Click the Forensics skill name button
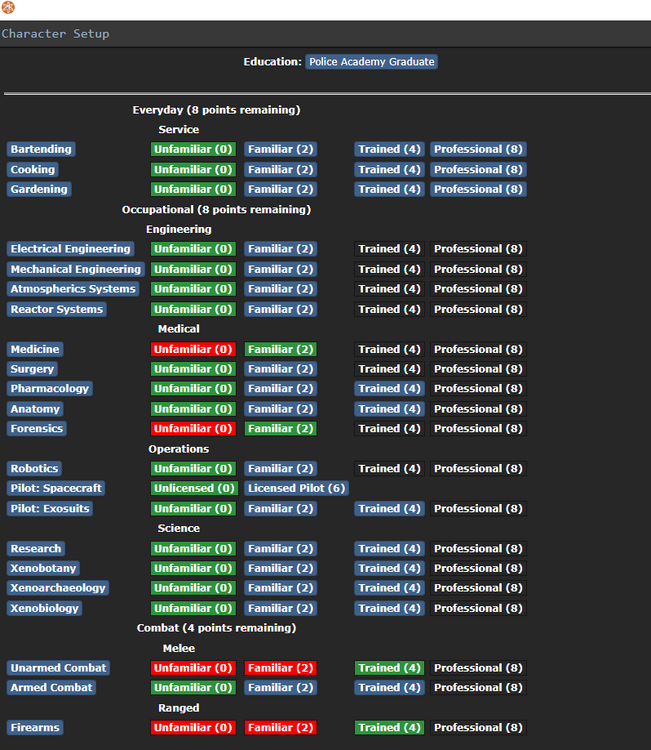The image size is (651, 750). click(x=37, y=429)
